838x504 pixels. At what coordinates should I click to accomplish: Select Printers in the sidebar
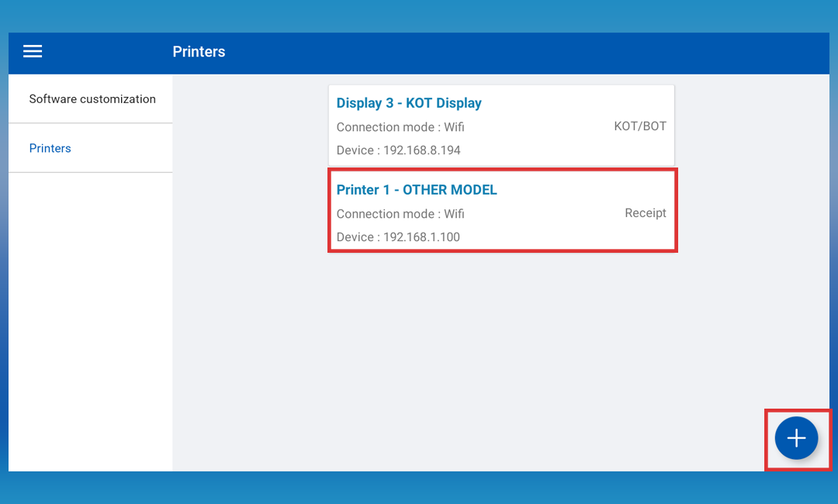pos(50,148)
